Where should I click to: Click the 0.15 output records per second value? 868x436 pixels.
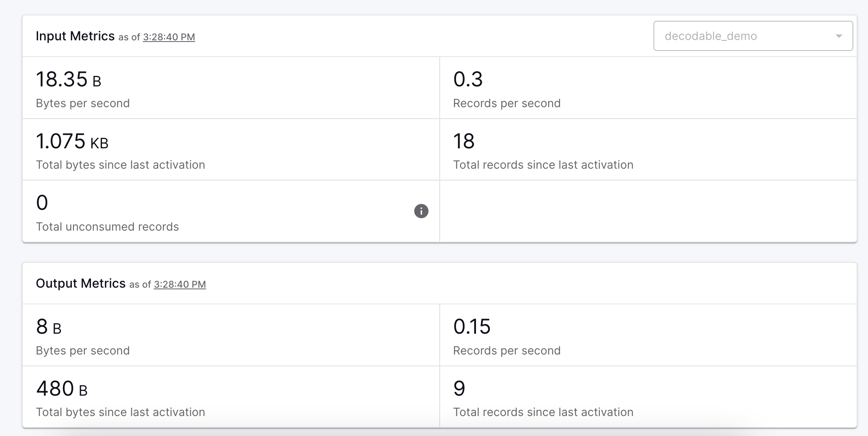pyautogui.click(x=472, y=327)
